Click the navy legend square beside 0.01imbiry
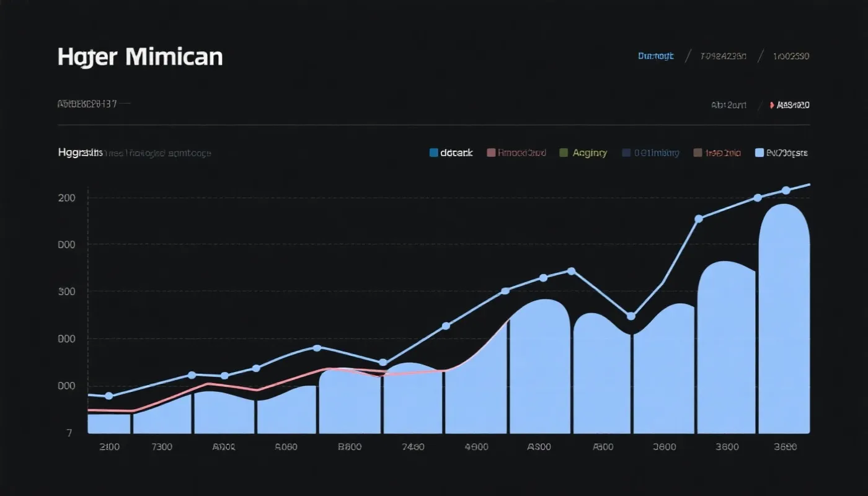This screenshot has width=868, height=496. (x=626, y=153)
